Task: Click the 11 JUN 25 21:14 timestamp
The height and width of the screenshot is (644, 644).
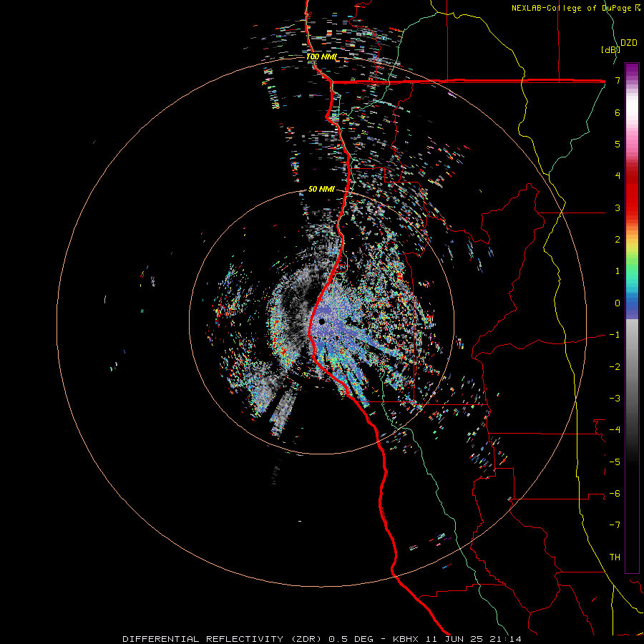Action: (474, 639)
